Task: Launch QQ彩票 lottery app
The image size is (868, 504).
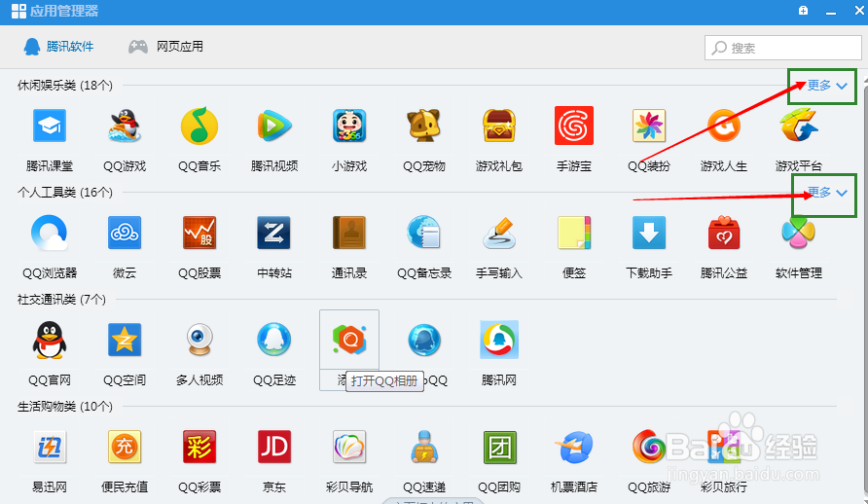Action: click(x=199, y=447)
